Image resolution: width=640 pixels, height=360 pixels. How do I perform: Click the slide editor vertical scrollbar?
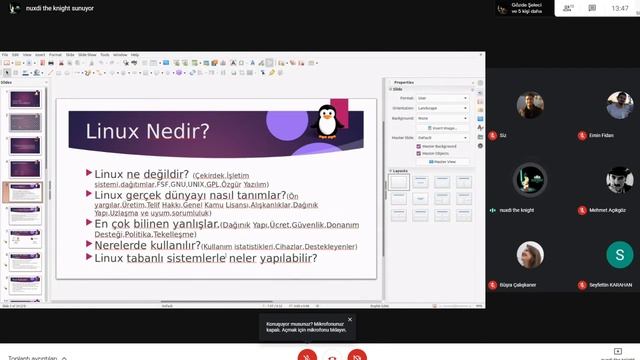coord(383,188)
